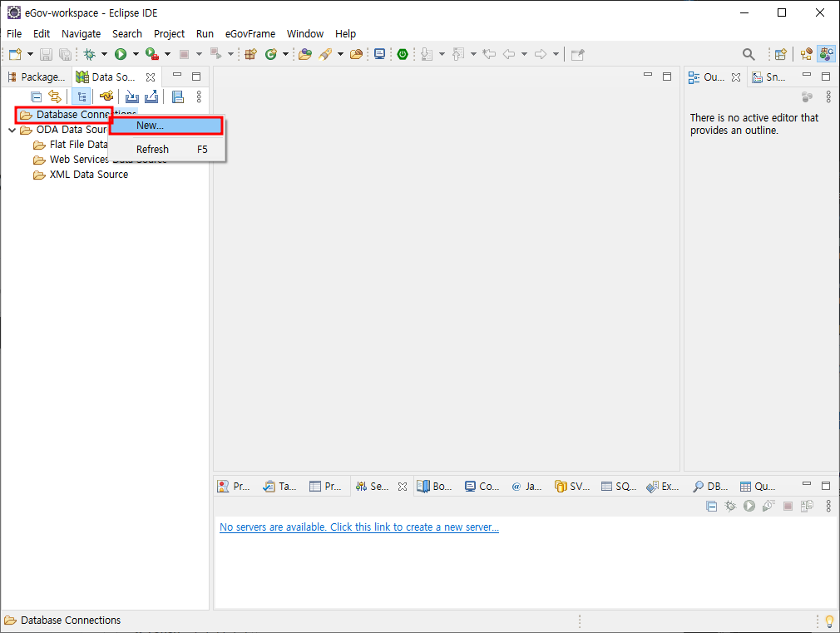This screenshot has height=633, width=840.
Task: Open Servers view menu dots
Action: click(828, 506)
